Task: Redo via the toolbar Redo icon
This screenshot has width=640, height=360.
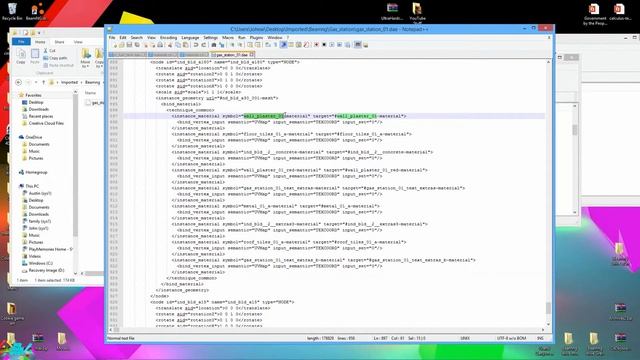Action: click(204, 45)
